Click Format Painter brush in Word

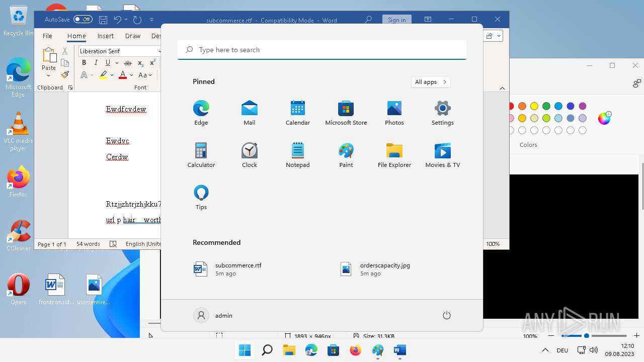[x=65, y=75]
